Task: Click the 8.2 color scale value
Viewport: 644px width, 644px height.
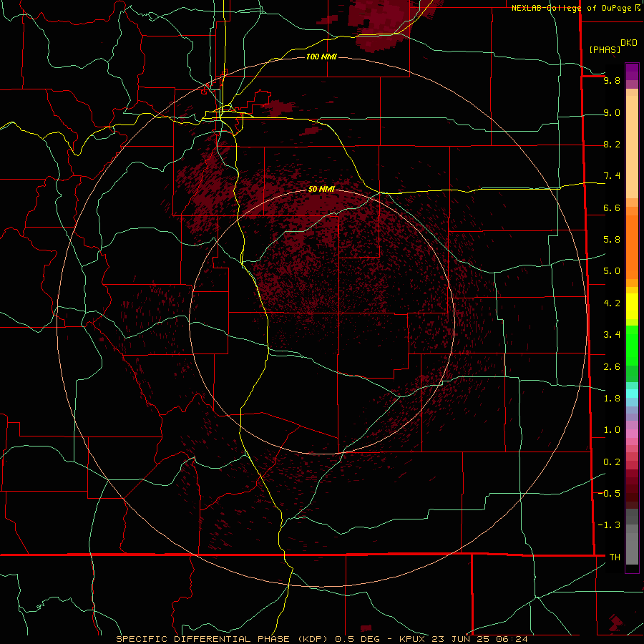Action: coord(612,144)
